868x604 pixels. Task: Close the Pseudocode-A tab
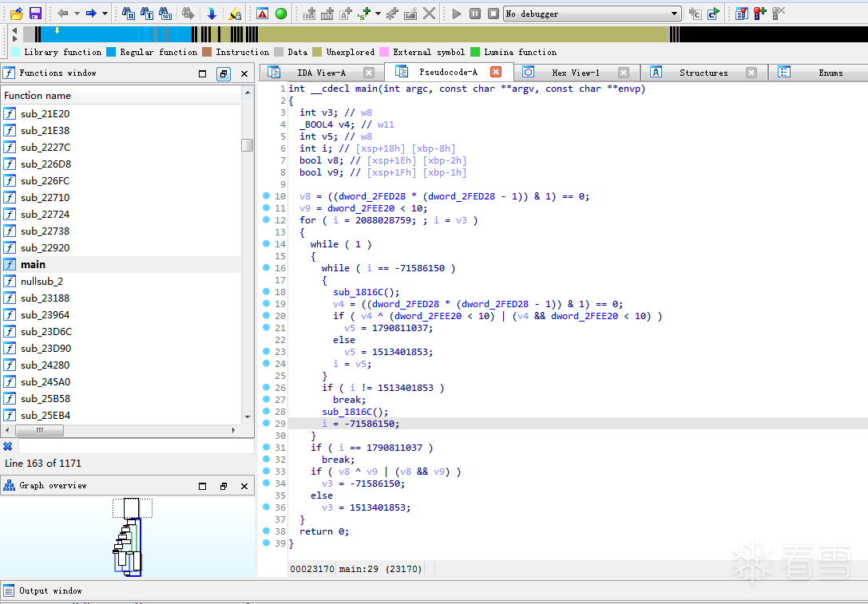496,73
